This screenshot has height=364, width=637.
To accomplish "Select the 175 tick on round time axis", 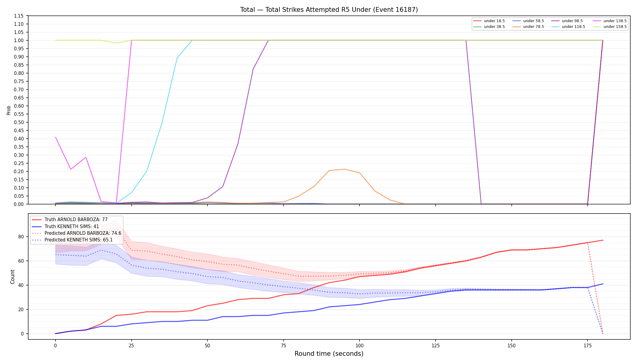I will pyautogui.click(x=588, y=345).
